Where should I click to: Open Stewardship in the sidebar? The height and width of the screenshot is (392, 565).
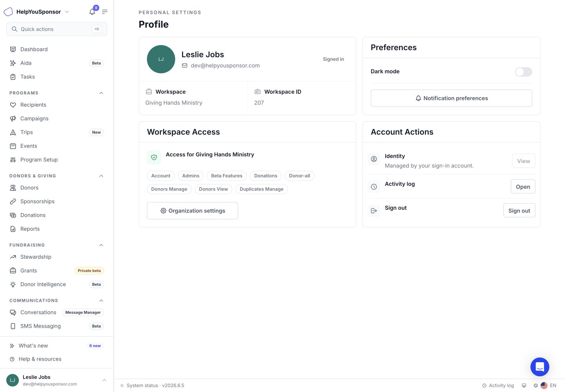tap(56, 257)
